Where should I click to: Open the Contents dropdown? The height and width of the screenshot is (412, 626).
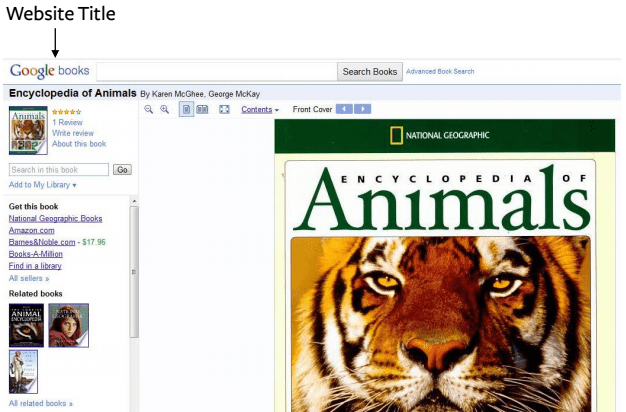click(260, 109)
